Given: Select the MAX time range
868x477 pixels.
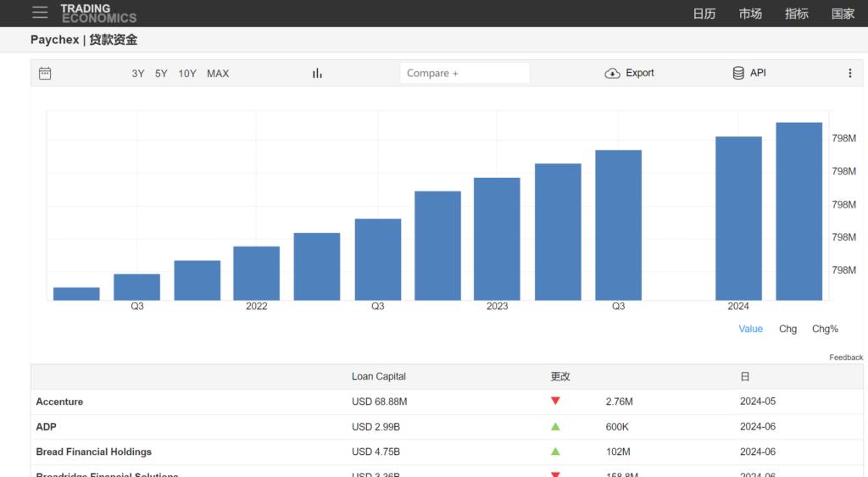Looking at the screenshot, I should coord(218,74).
